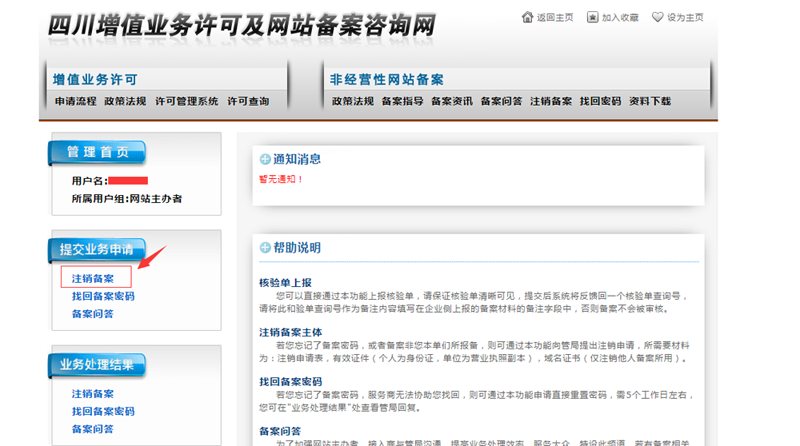Click the 注销备案主体 help heading
Viewport: 800px width, 446px height.
(291, 333)
